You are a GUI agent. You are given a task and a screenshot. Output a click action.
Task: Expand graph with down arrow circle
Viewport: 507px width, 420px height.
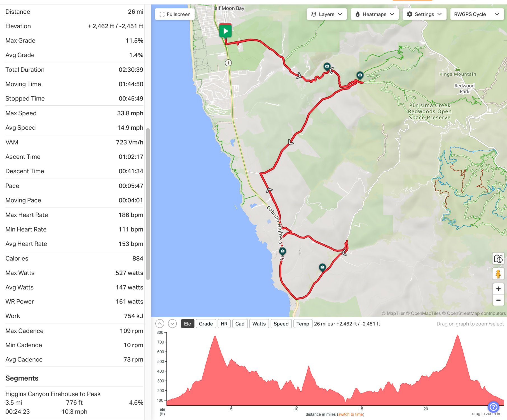172,324
